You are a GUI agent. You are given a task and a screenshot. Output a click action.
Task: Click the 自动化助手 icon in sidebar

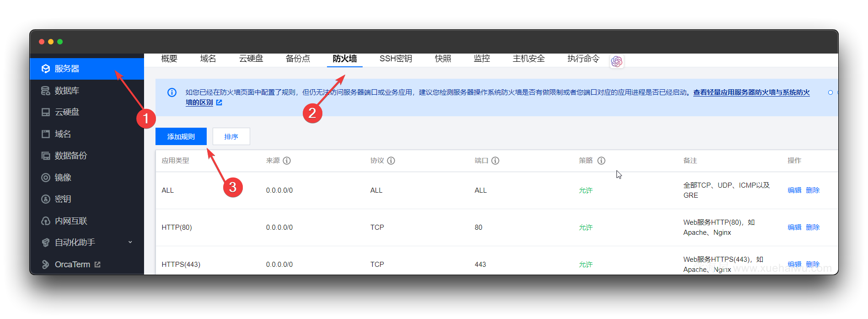[45, 243]
